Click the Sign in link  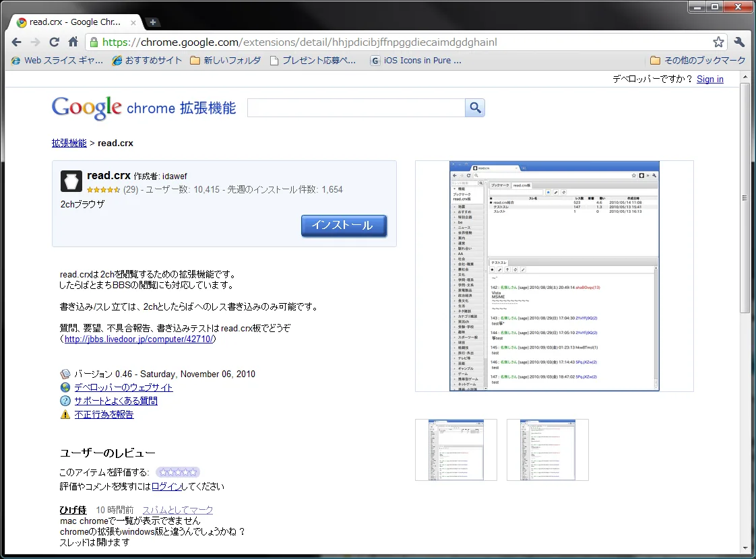(x=710, y=79)
